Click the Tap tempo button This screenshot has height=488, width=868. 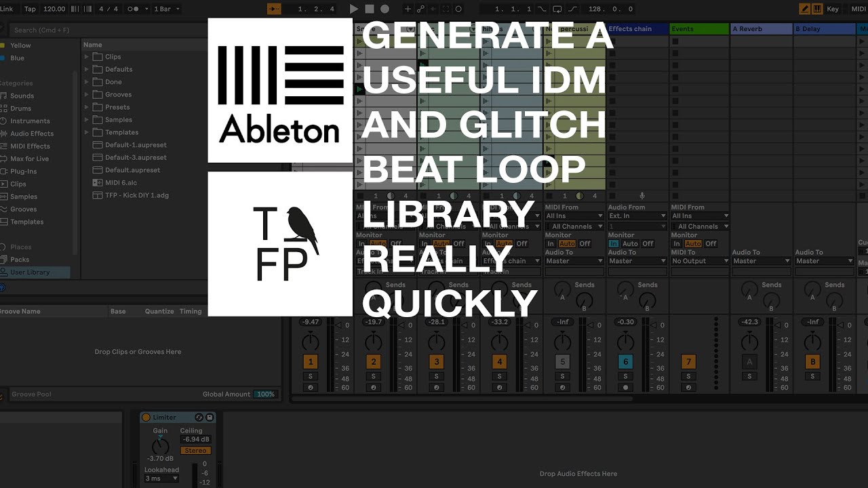tap(30, 9)
